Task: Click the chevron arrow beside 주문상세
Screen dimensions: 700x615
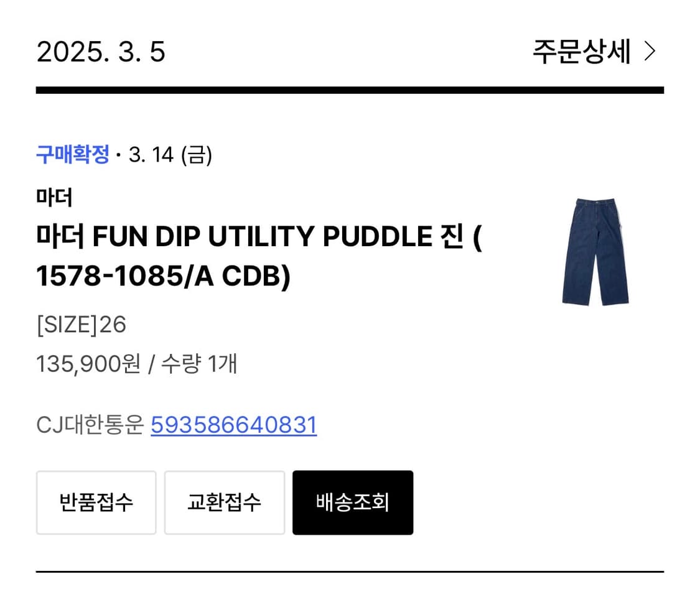Action: 650,52
